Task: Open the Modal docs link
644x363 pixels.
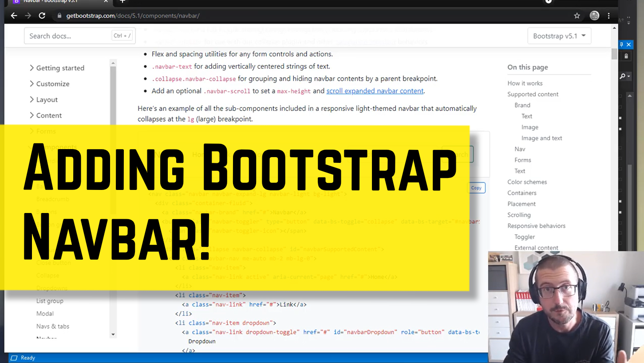Action: (x=45, y=314)
